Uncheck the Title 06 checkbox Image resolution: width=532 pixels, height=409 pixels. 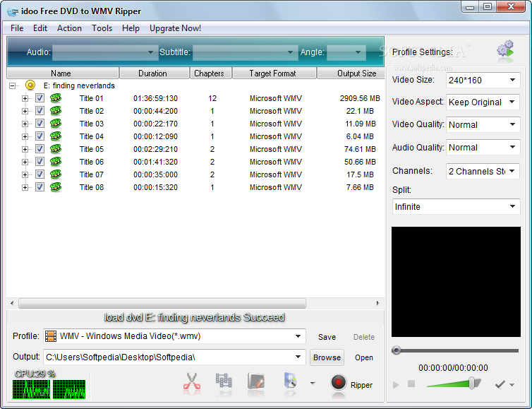[40, 162]
